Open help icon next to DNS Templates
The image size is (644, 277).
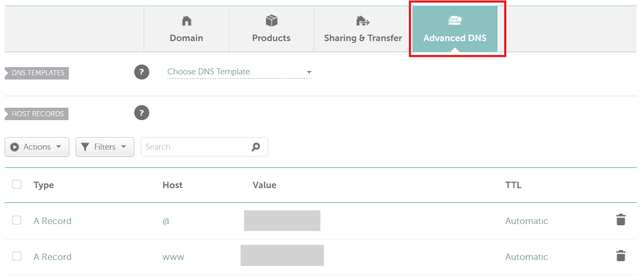[x=142, y=72]
